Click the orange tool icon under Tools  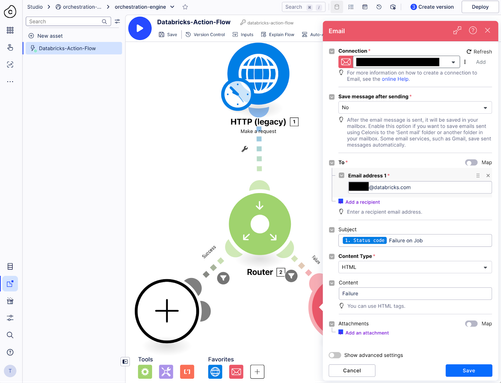point(187,372)
